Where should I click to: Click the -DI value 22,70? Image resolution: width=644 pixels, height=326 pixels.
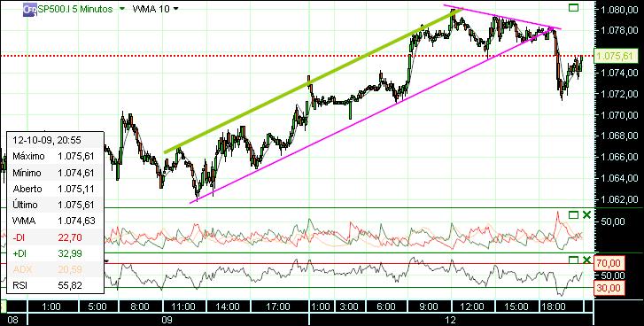coord(70,237)
